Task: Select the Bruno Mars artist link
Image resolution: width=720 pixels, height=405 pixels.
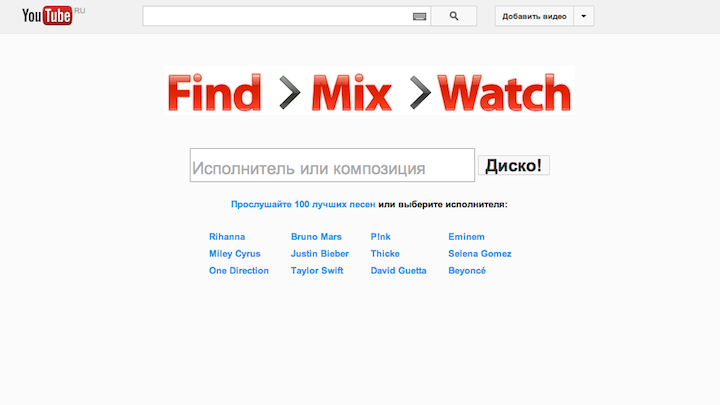Action: (x=316, y=237)
